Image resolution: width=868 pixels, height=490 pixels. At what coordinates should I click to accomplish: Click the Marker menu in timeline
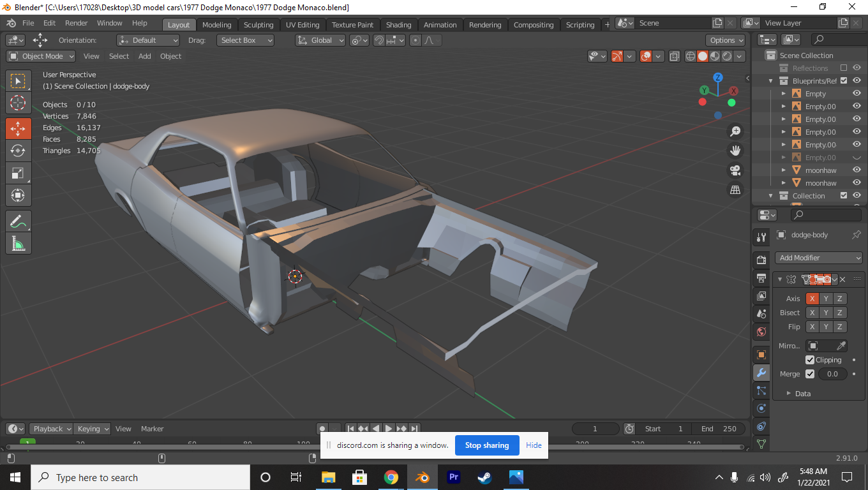point(153,429)
